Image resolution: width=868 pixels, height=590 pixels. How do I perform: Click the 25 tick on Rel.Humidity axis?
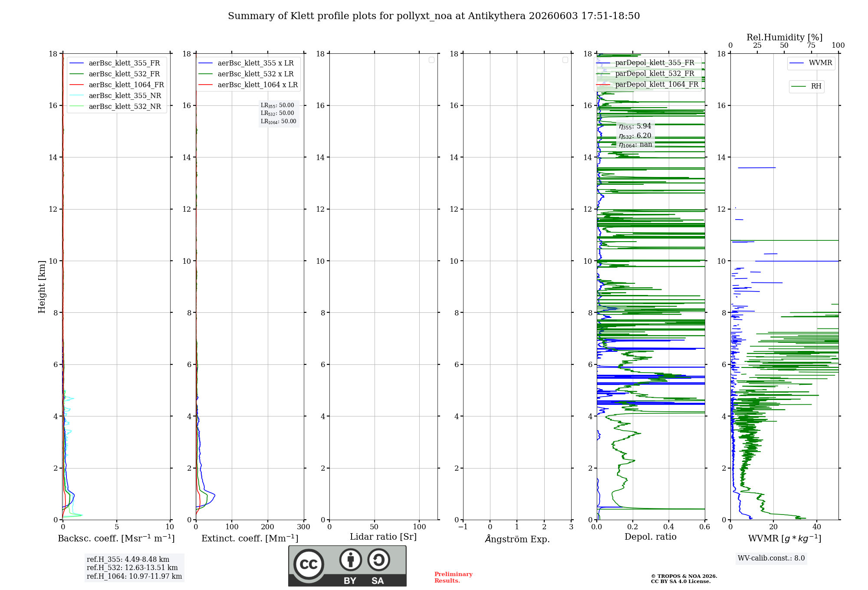757,46
